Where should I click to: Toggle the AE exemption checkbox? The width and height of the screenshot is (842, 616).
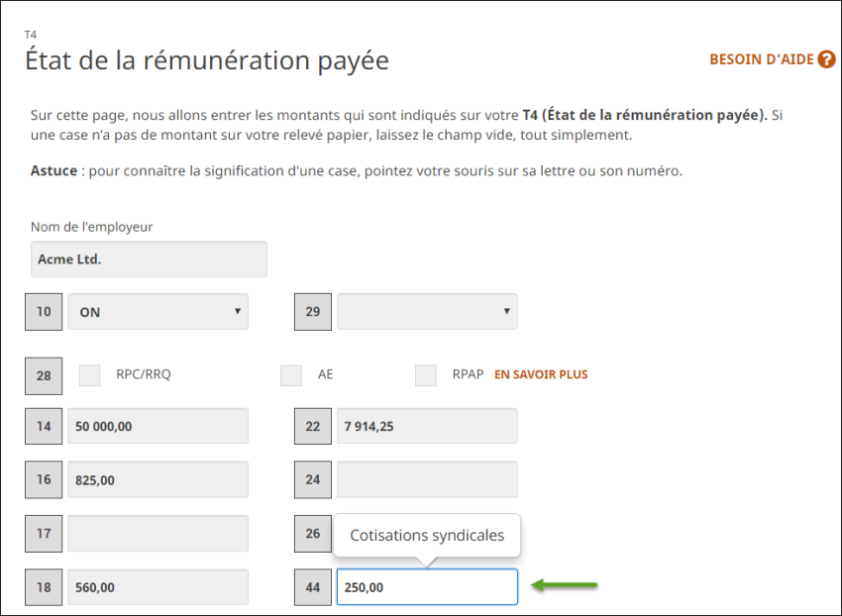pyautogui.click(x=291, y=375)
